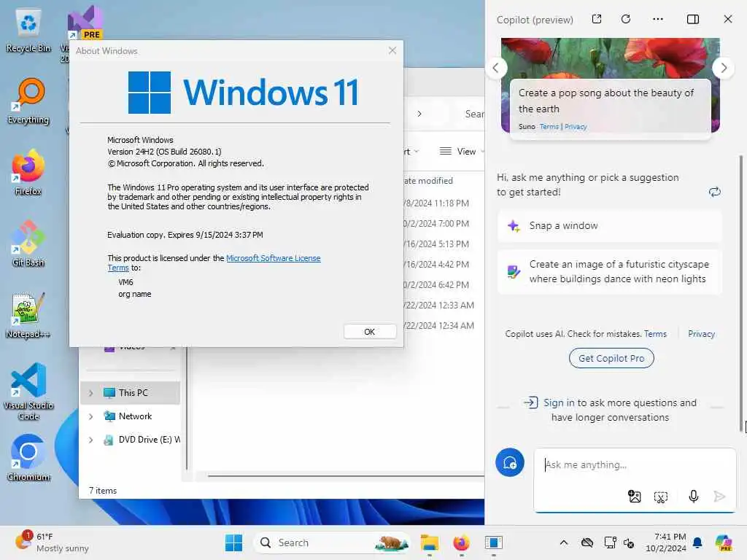Launch the Everything search app icon
Image resolution: width=747 pixels, height=560 pixels.
pos(28,101)
